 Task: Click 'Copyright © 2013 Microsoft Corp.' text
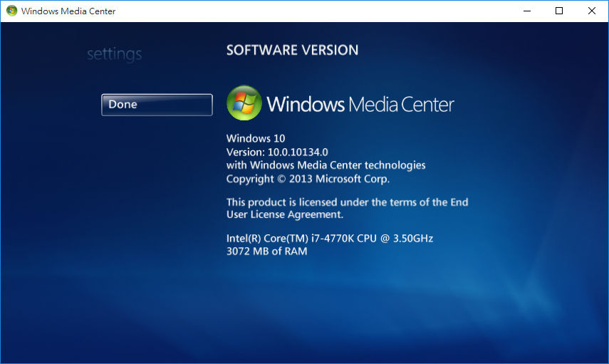coord(308,179)
